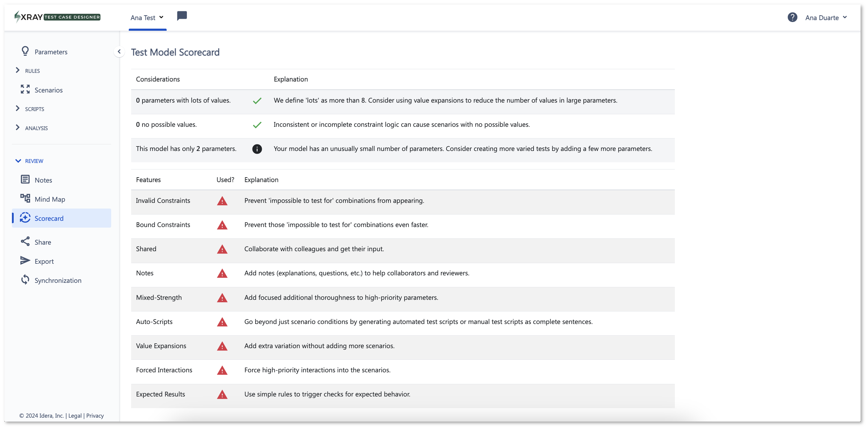Viewport: 868px width, 429px height.
Task: Select the Scorecard sidebar item
Action: point(61,218)
